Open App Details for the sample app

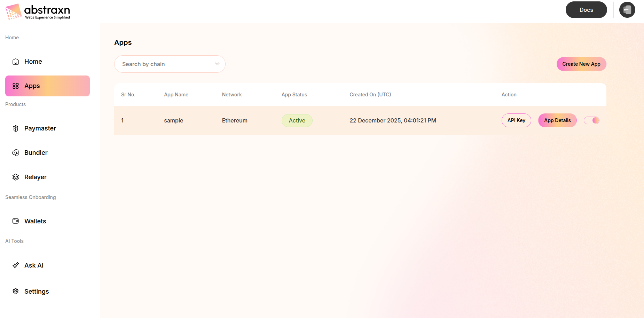pos(557,120)
